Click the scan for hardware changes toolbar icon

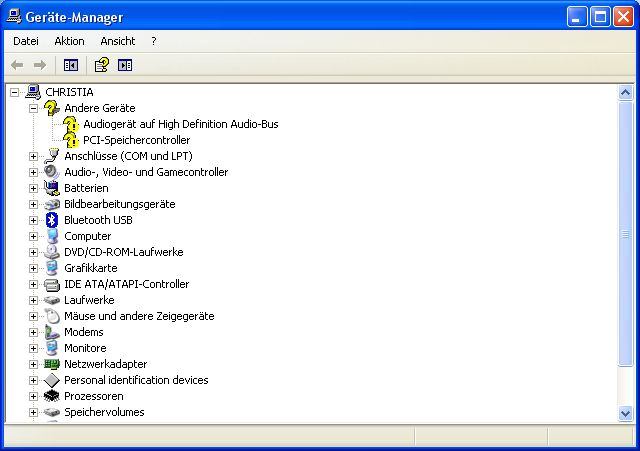pyautogui.click(x=125, y=65)
